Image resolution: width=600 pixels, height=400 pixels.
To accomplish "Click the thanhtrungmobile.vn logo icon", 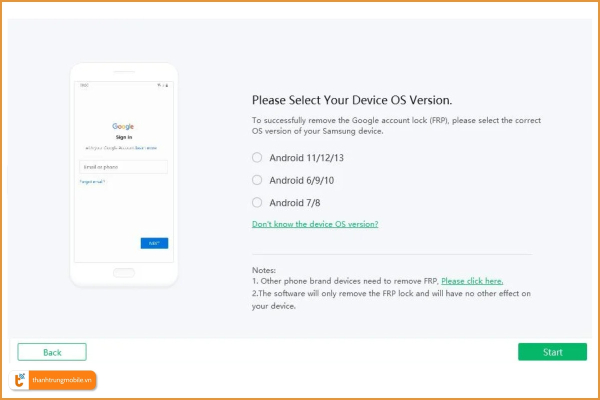I will point(19,381).
